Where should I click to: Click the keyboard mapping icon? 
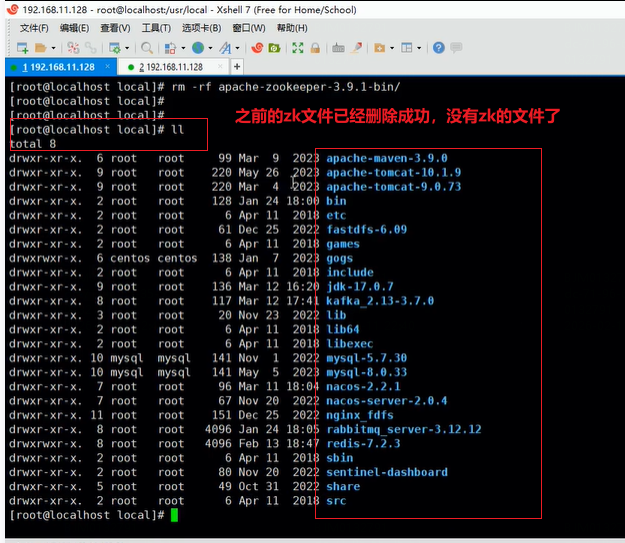pos(338,48)
